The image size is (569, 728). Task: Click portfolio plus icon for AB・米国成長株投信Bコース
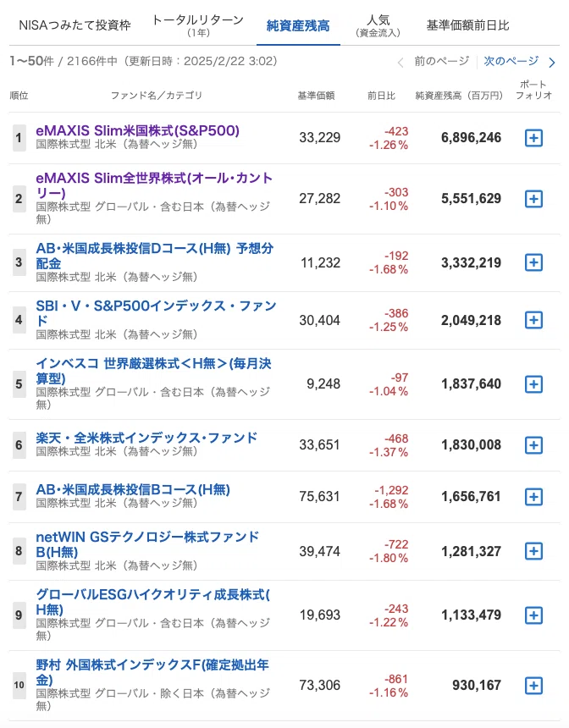pos(533,497)
